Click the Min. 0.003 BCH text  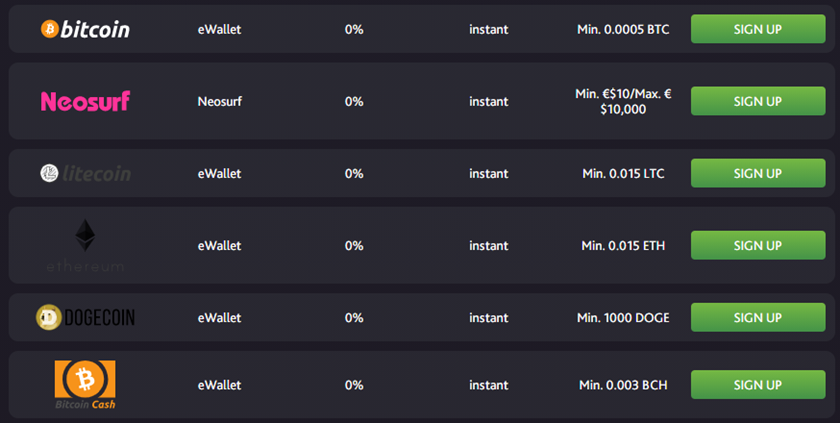point(623,385)
